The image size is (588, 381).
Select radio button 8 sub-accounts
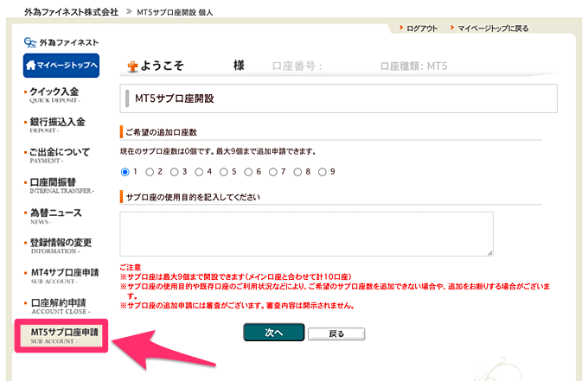click(x=297, y=172)
